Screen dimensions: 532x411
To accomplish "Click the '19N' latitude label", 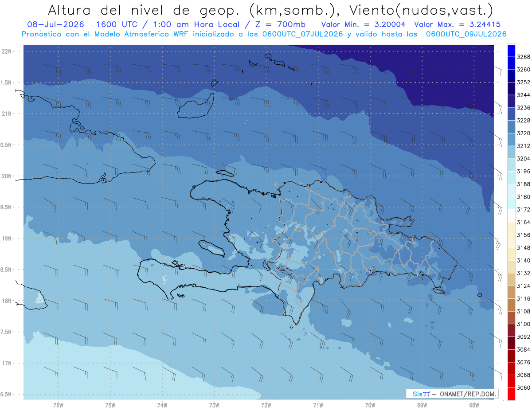I will pos(8,239).
